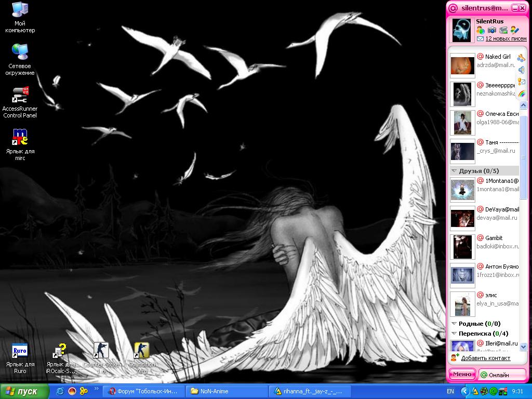
Task: Open the video camera icon under SilentRus
Action: coord(503,30)
